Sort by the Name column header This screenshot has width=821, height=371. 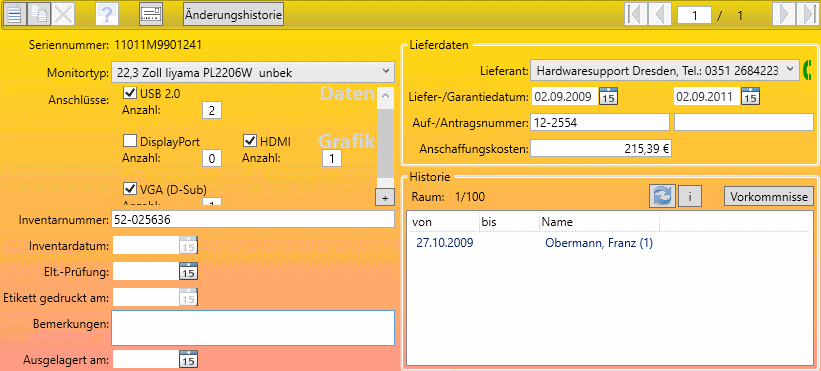[599, 222]
